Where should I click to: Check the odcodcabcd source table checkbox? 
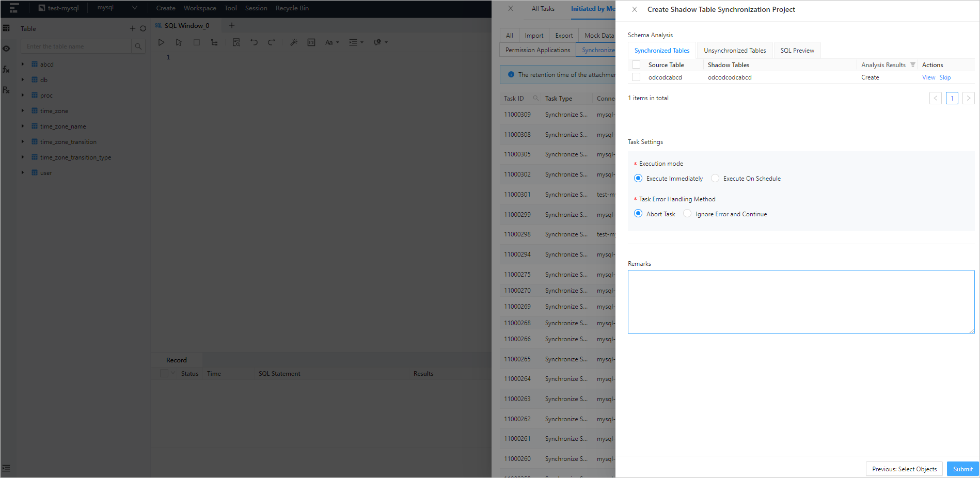pos(636,77)
